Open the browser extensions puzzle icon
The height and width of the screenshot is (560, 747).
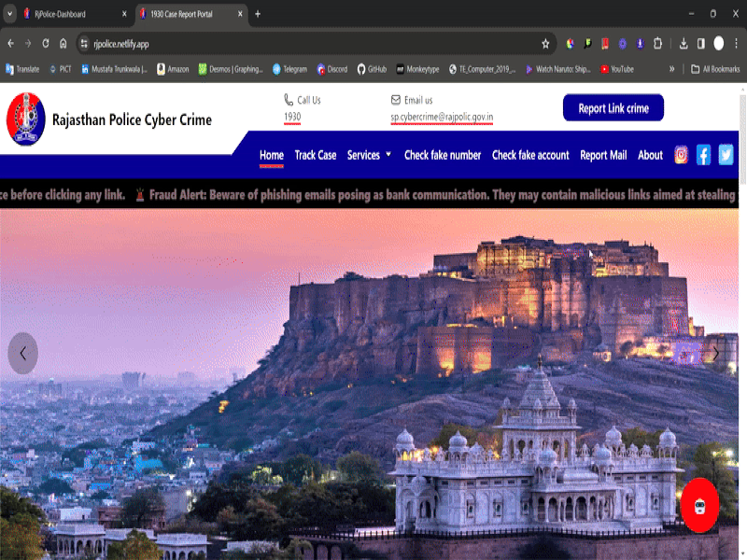tap(657, 44)
